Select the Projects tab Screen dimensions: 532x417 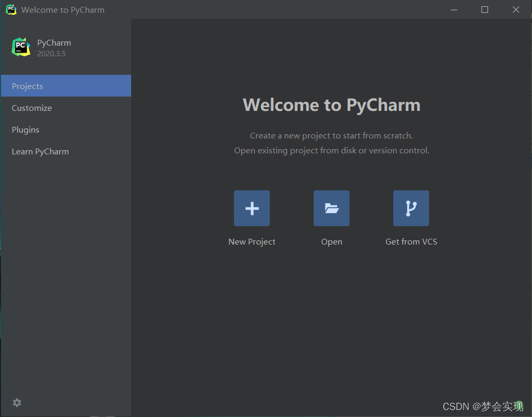66,86
